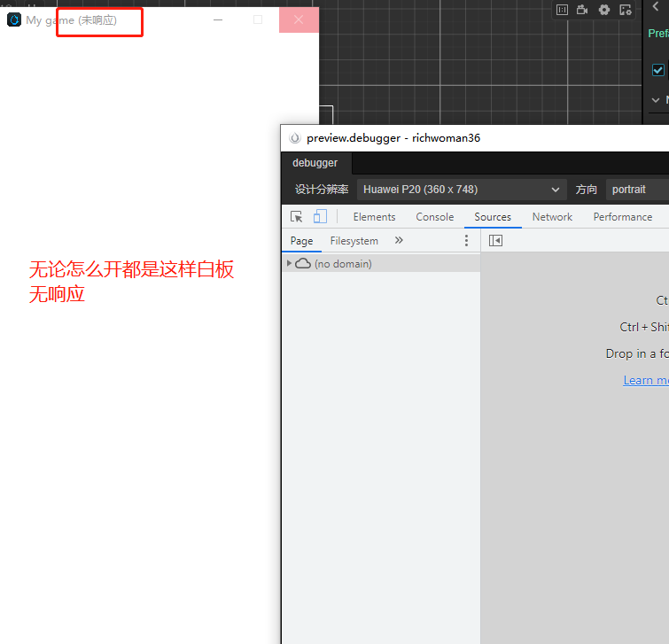
Task: Click the back arrow in the inspector panel
Action: pos(656,6)
